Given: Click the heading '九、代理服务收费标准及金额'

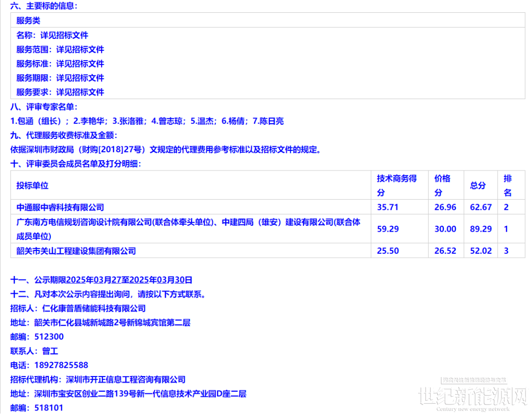Looking at the screenshot, I should (64, 136).
